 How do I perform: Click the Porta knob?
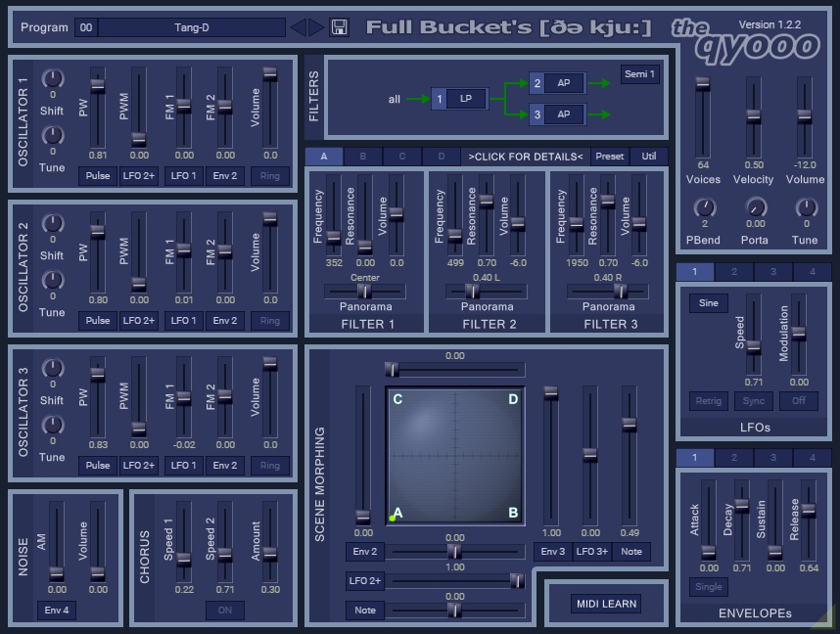tap(756, 207)
